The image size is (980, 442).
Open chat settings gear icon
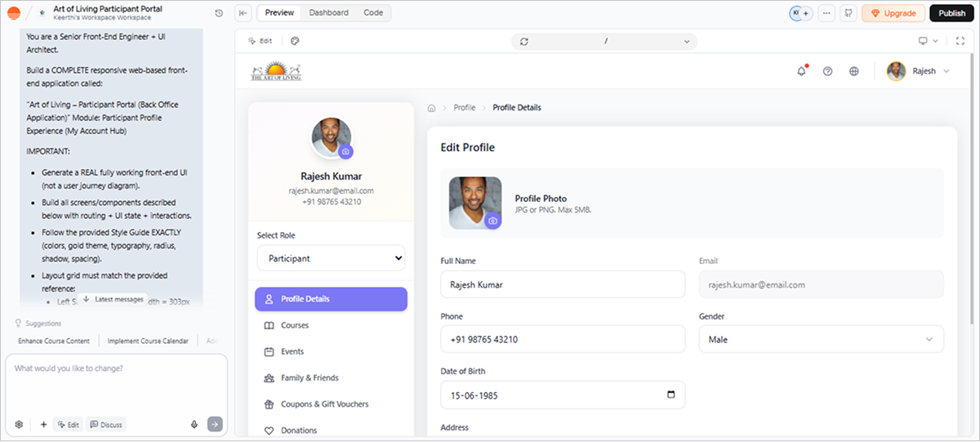coord(20,424)
